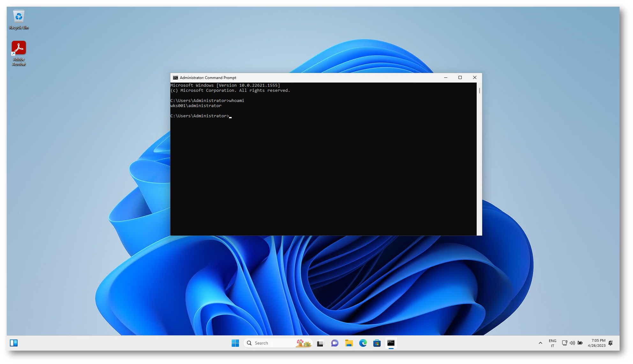Open the clock and date flyout
633x364 pixels.
coord(596,343)
